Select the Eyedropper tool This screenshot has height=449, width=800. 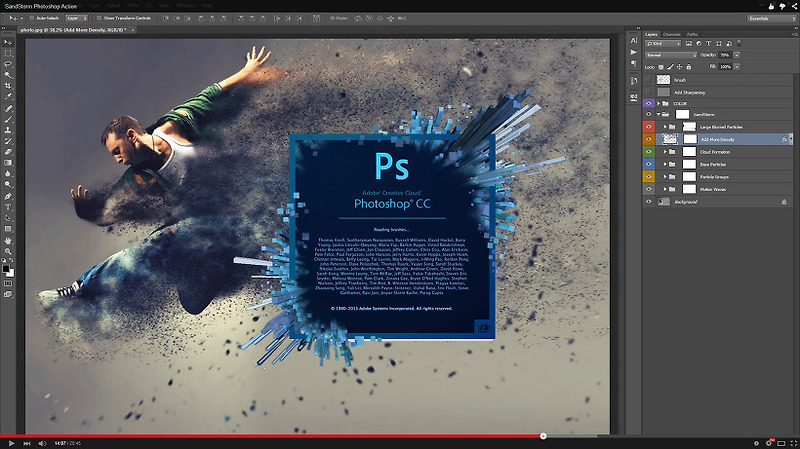(8, 97)
